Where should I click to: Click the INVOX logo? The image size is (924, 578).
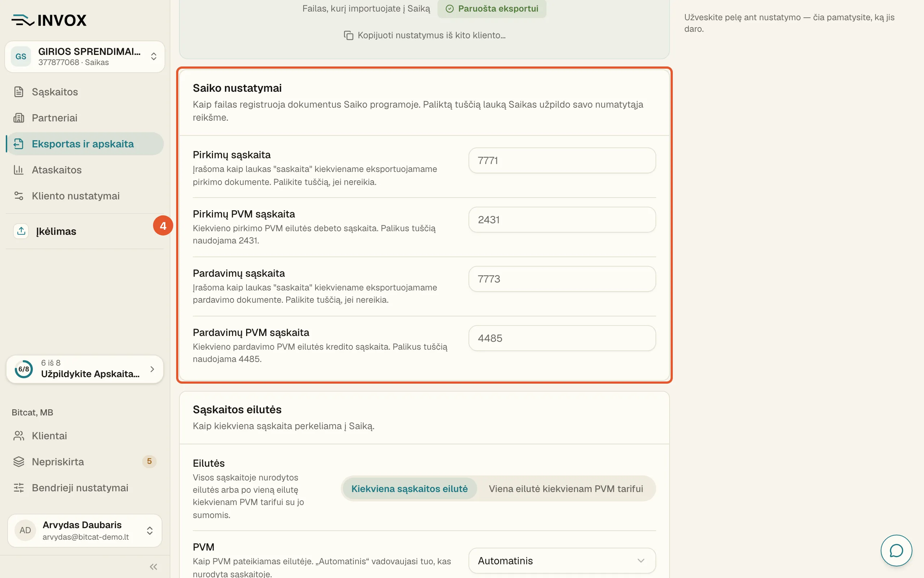(49, 20)
